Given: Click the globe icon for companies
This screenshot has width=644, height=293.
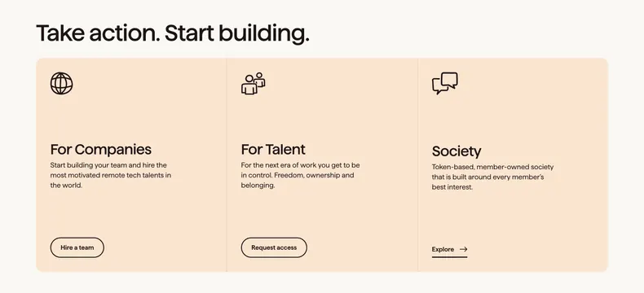Looking at the screenshot, I should [62, 83].
